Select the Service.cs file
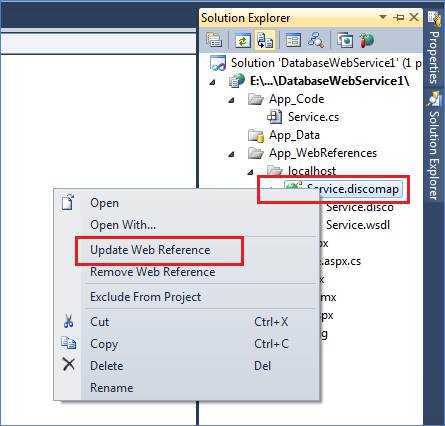The image size is (445, 426). pos(313,117)
